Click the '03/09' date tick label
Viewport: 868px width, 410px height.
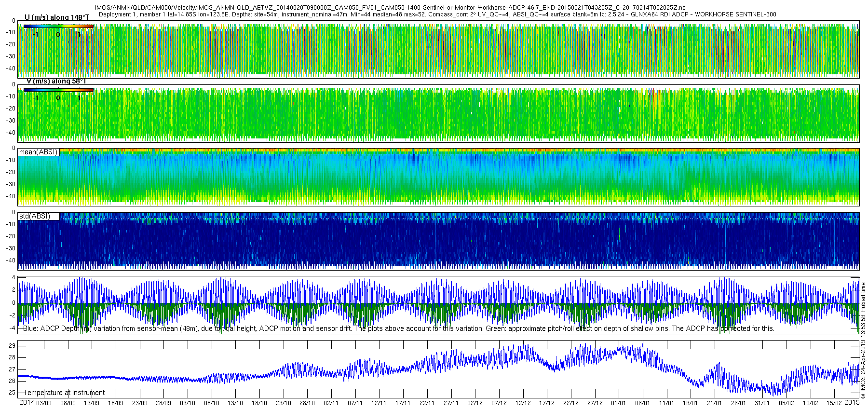click(44, 403)
